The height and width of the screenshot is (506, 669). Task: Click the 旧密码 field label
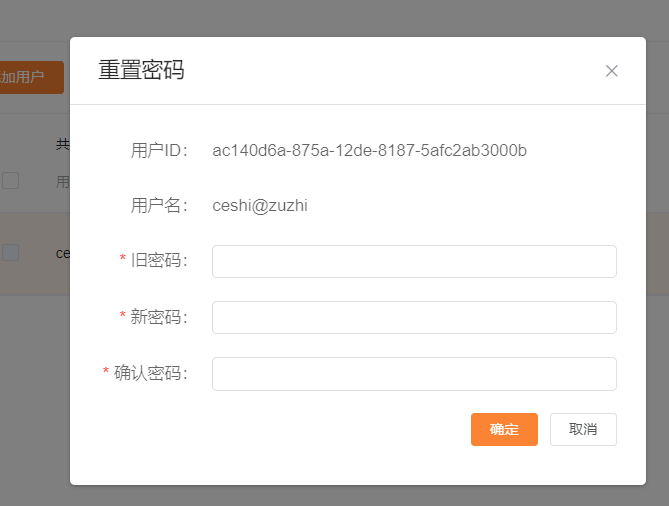[x=158, y=261]
